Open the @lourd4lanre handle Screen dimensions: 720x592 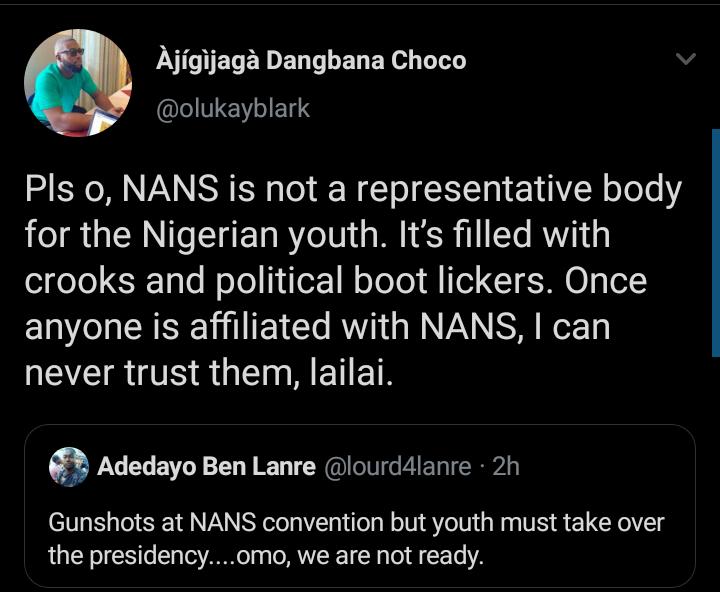[398, 466]
